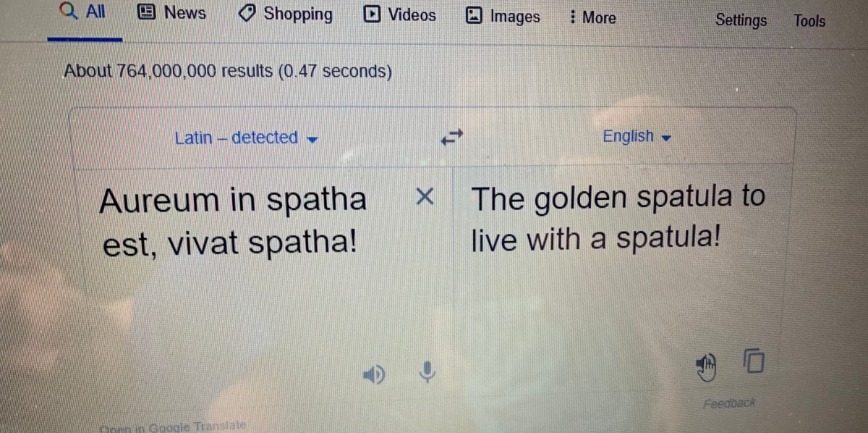868x433 pixels.
Task: Open in Google Translate link
Action: pos(174,426)
